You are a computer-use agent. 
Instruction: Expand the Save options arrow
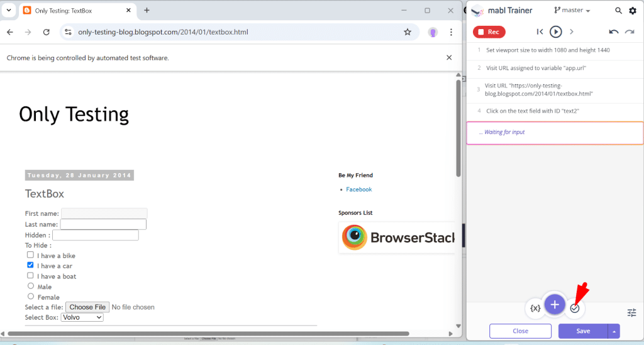(614, 331)
